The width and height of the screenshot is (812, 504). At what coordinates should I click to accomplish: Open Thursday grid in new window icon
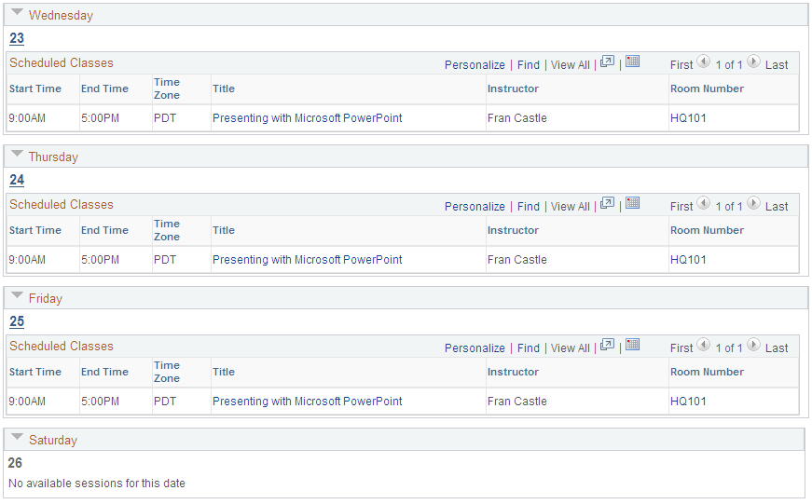click(x=607, y=203)
